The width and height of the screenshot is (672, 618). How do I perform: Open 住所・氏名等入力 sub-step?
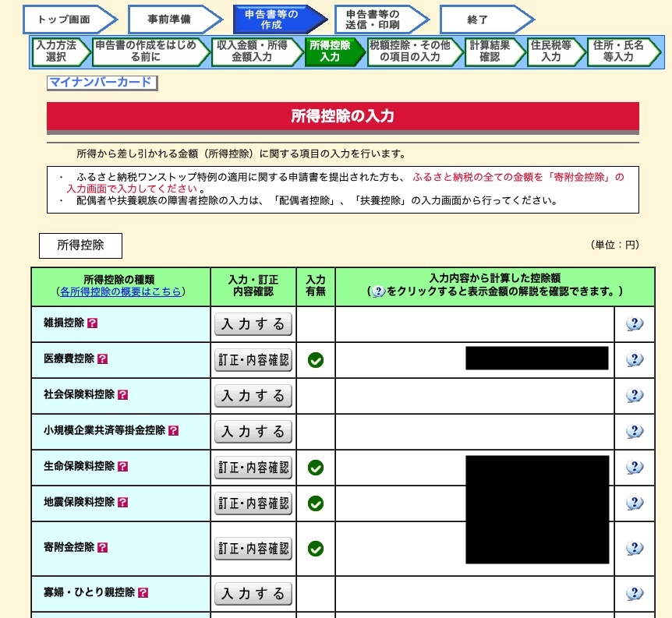[624, 51]
